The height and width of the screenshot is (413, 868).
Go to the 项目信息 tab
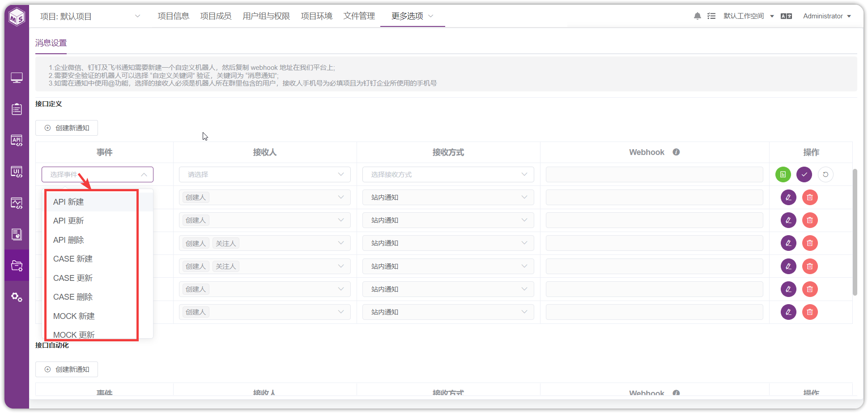click(174, 16)
